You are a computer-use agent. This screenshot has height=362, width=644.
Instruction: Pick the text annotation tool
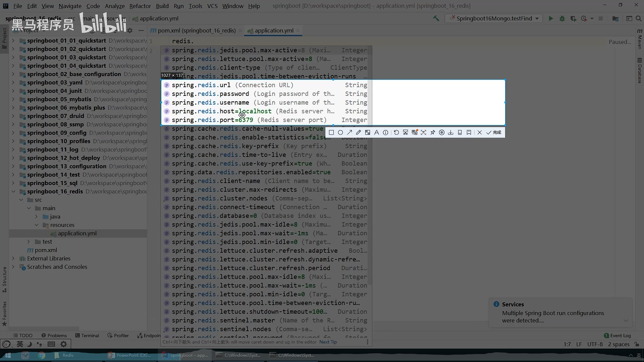click(377, 133)
